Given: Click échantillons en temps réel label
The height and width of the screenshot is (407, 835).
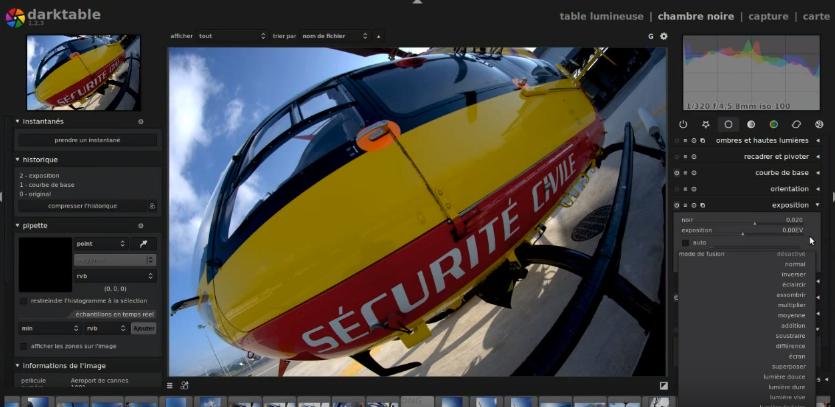Looking at the screenshot, I should coord(114,314).
